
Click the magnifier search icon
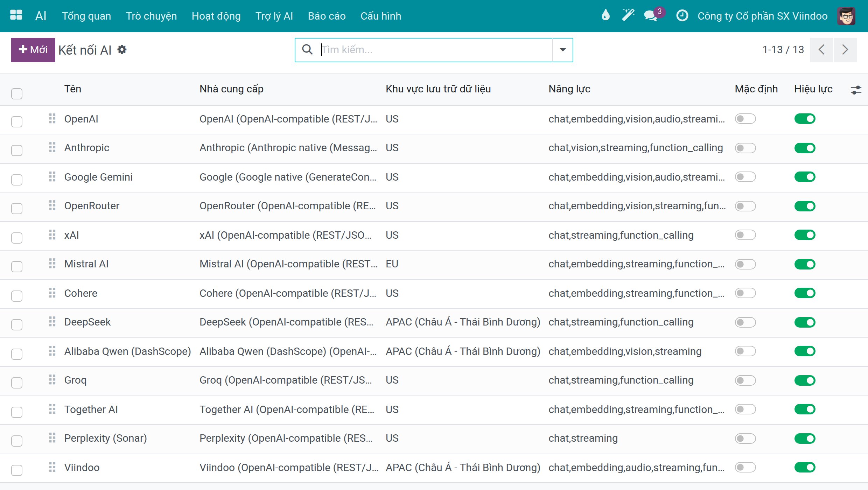pos(307,50)
